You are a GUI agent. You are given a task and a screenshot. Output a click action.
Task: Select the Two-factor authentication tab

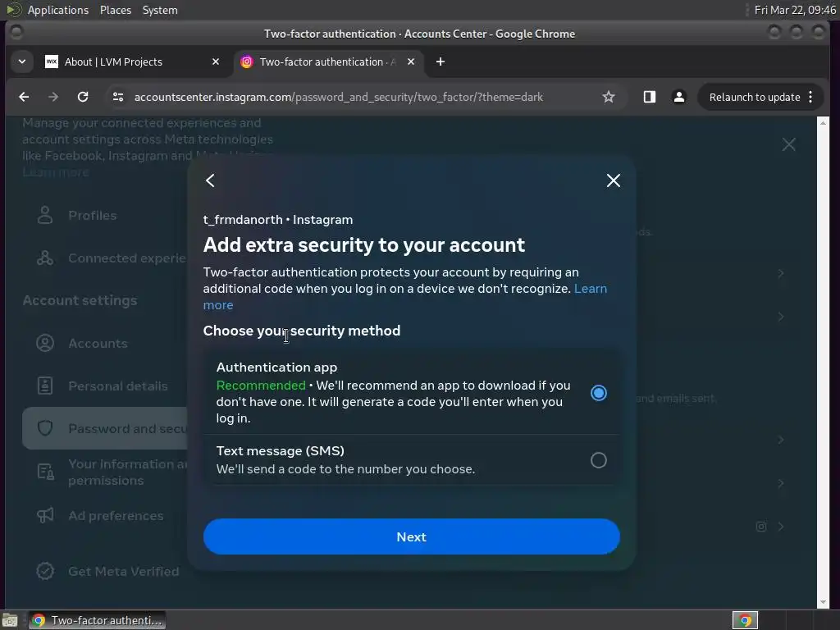[x=328, y=62]
